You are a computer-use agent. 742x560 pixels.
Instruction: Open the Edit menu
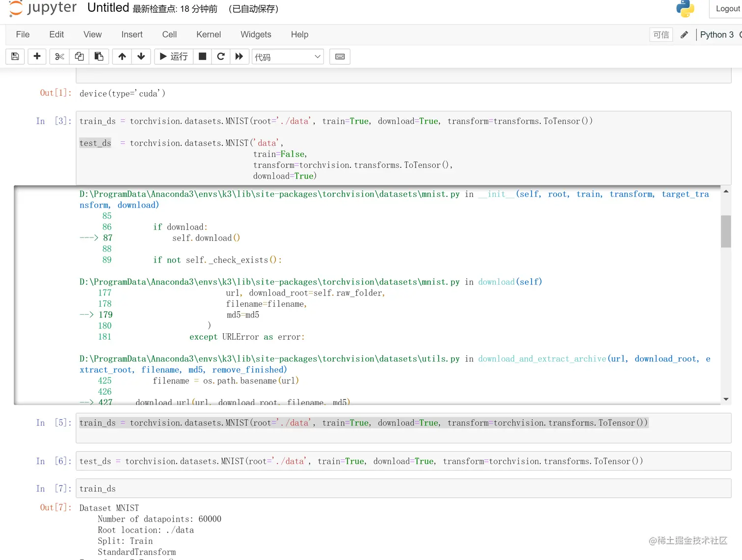point(56,34)
